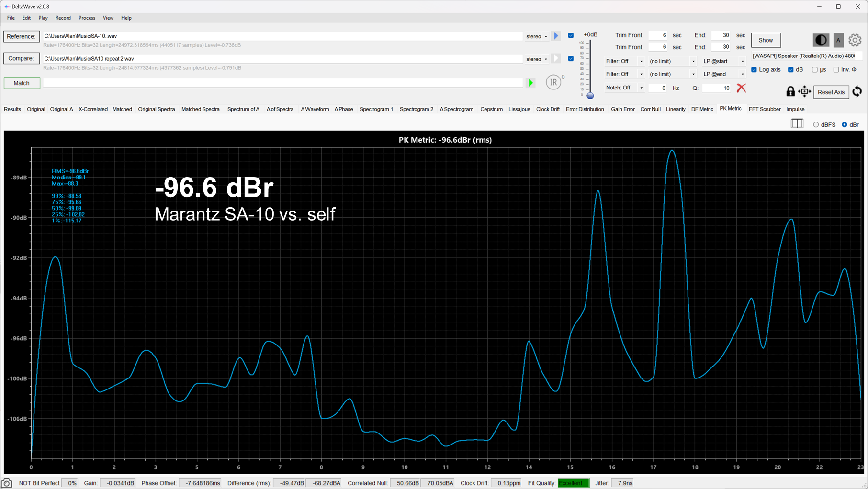Open the Process menu
Screen dimensions: 868x489
click(x=87, y=18)
